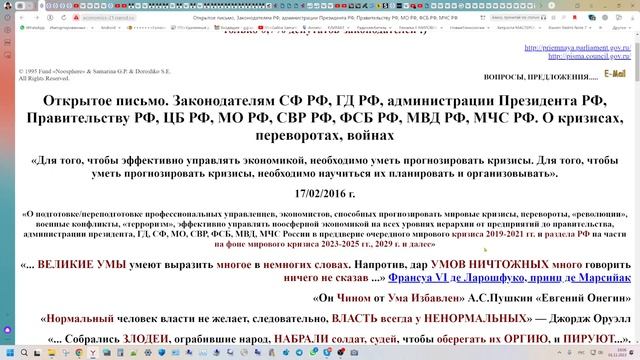Image resolution: width=640 pixels, height=360 pixels.
Task: Start Alice read-aloud for the page
Action: (518, 18)
